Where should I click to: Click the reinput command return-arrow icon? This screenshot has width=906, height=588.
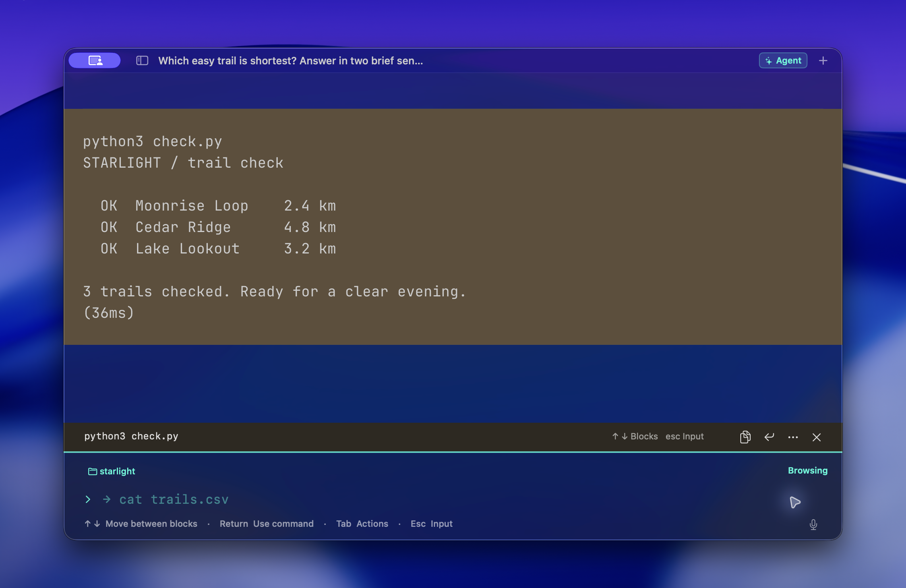769,437
